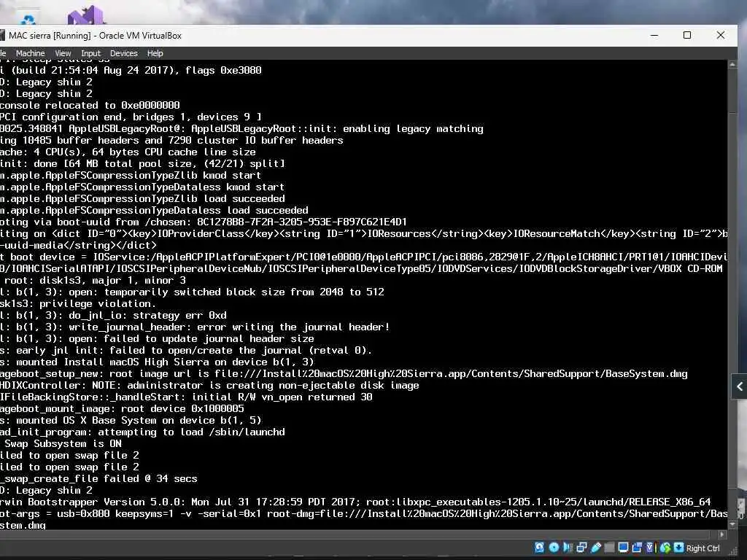Click the 'attempting to load /sbin/launchd' line

point(142,432)
